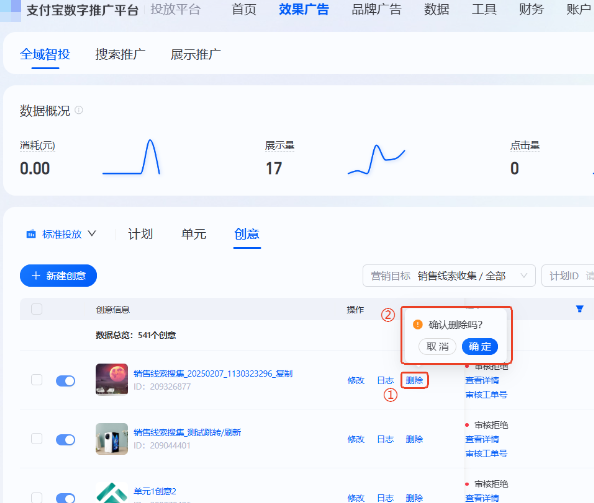Go to 首页 in top navigation
Screen dimensions: 594x503
point(244,9)
